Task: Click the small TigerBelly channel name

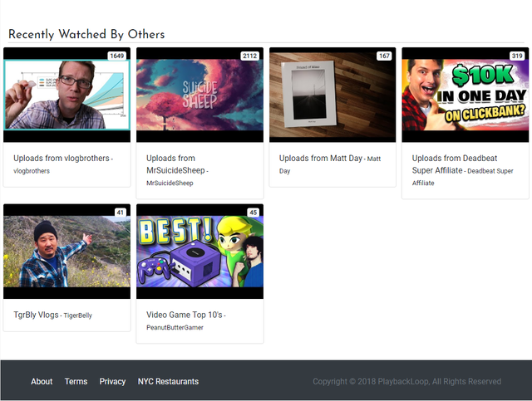Action: [x=77, y=315]
